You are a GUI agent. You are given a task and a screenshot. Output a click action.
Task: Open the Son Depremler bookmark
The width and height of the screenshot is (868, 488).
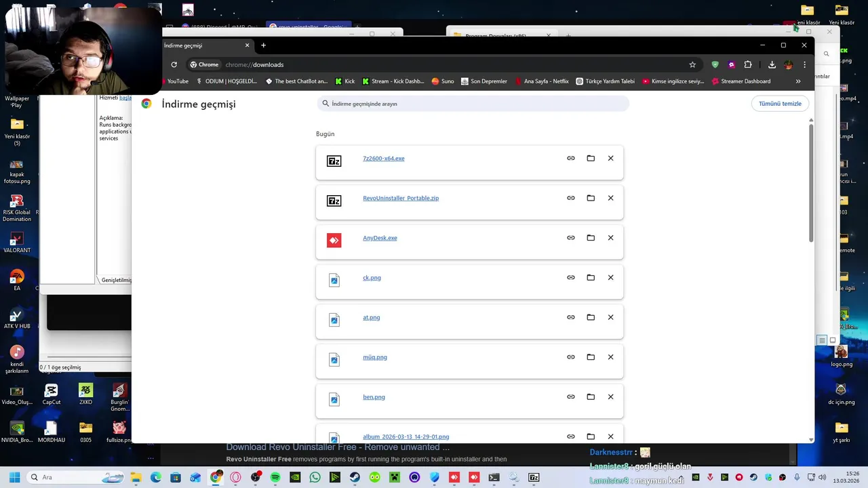pyautogui.click(x=484, y=81)
